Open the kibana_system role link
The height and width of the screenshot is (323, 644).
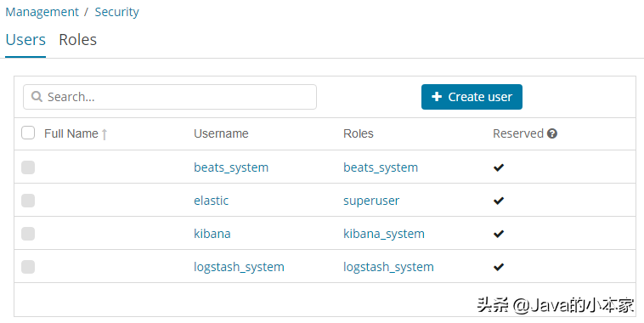384,234
